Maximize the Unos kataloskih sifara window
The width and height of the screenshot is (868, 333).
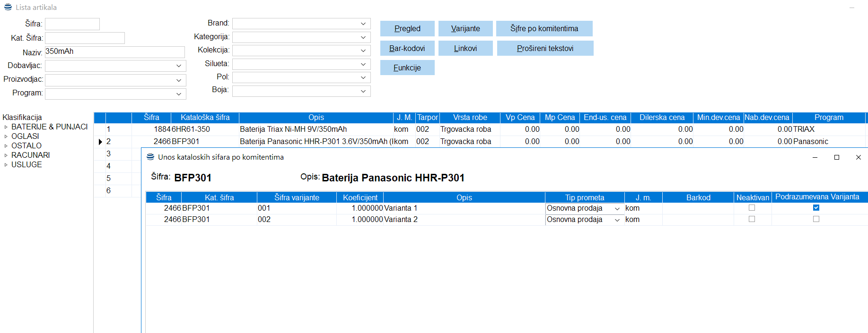tap(836, 157)
